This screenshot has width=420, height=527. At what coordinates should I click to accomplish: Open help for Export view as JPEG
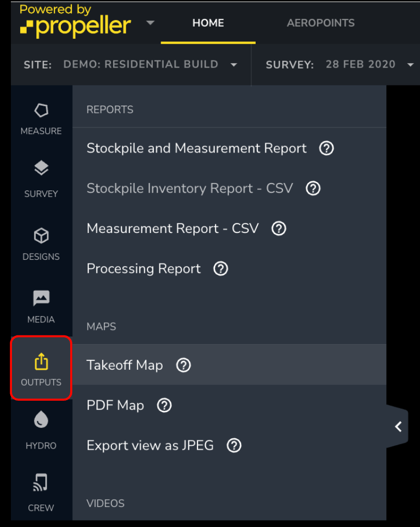(x=234, y=445)
